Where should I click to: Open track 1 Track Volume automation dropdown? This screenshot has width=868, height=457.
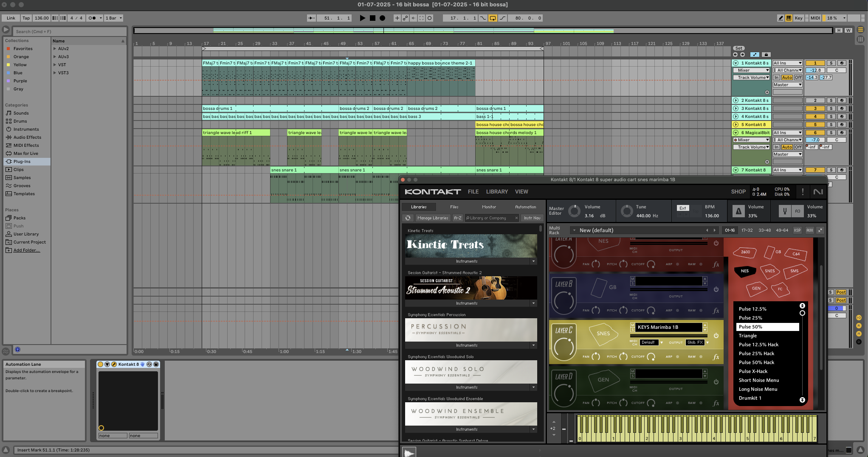751,78
